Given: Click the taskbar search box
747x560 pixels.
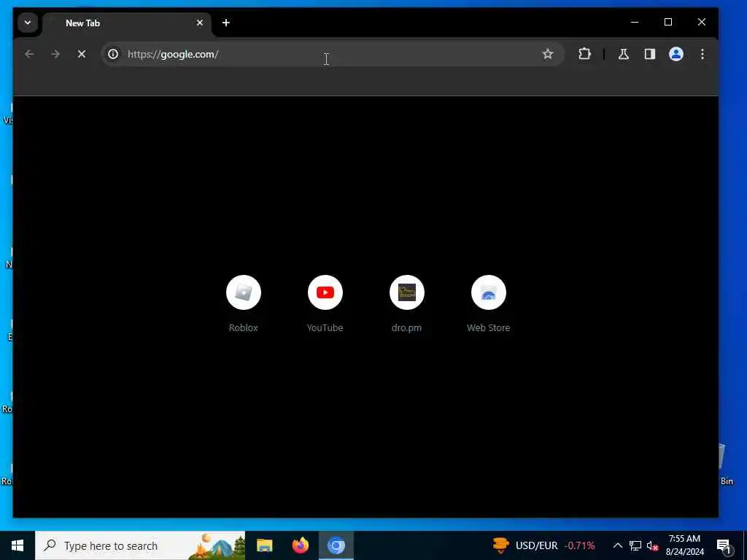Looking at the screenshot, I should 140,545.
